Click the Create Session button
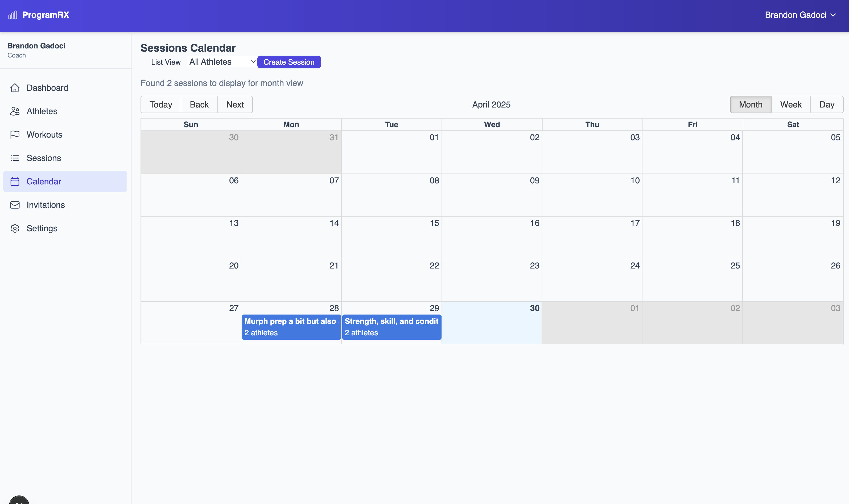The height and width of the screenshot is (504, 849). (x=289, y=62)
